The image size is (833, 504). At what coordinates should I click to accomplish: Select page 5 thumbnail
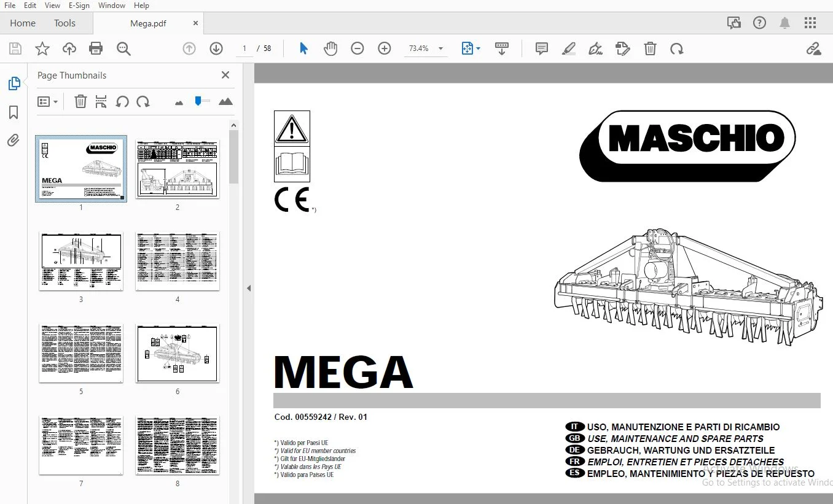[81, 353]
